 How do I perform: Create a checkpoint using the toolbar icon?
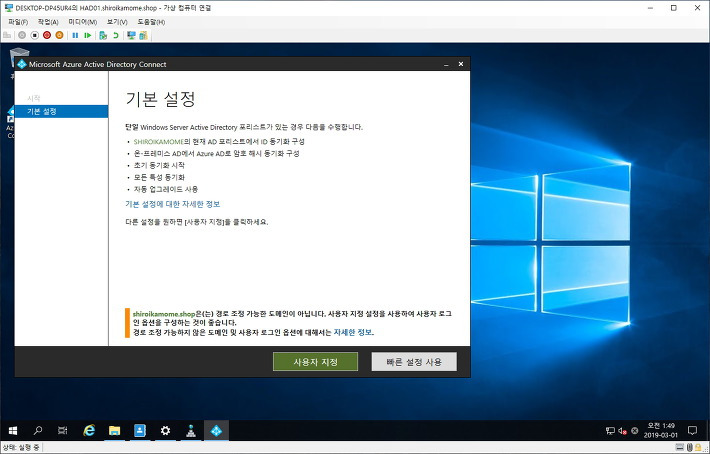[x=103, y=35]
